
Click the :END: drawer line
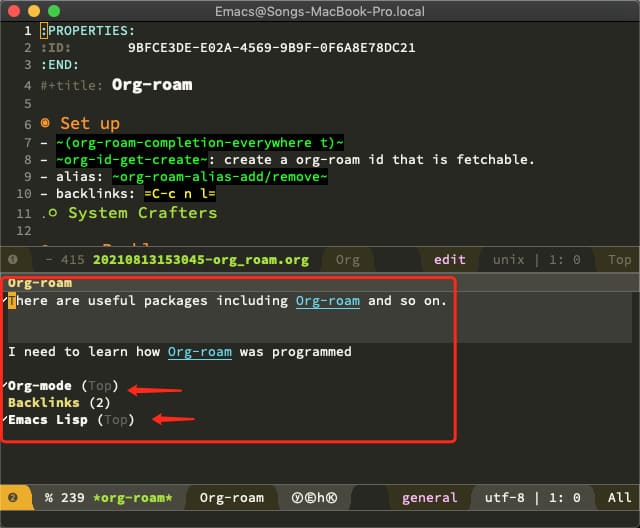[x=60, y=65]
